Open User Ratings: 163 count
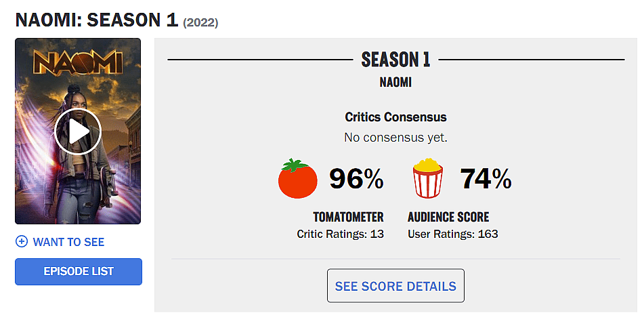The width and height of the screenshot is (644, 328). (452, 234)
